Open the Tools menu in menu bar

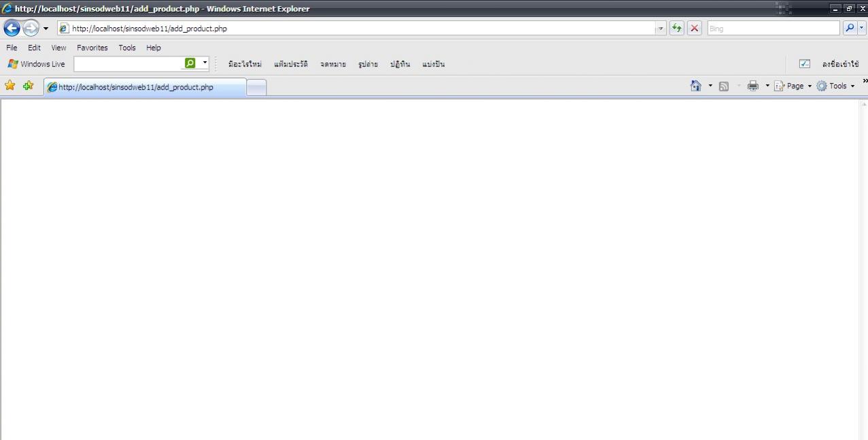click(127, 48)
